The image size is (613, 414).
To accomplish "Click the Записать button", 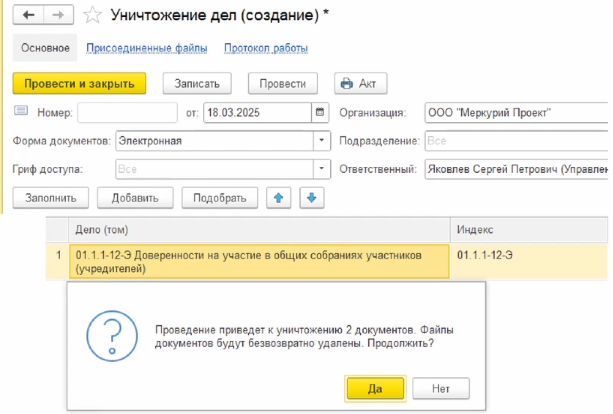I will pos(197,83).
